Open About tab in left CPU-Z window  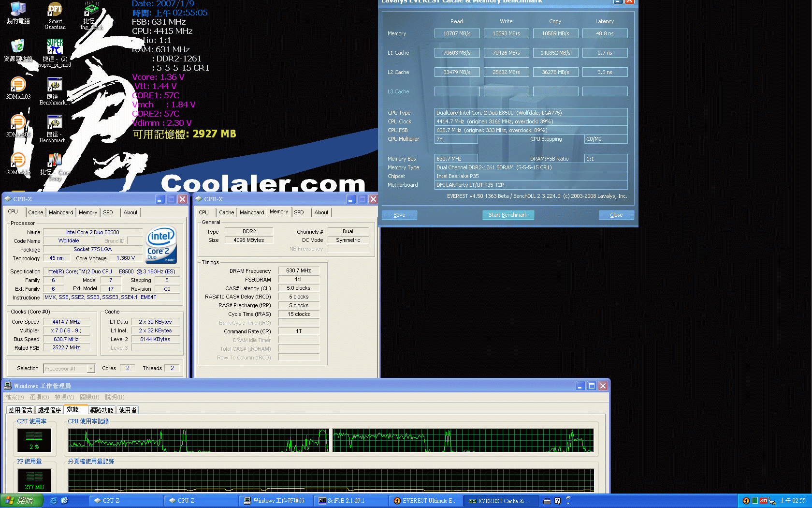click(130, 212)
